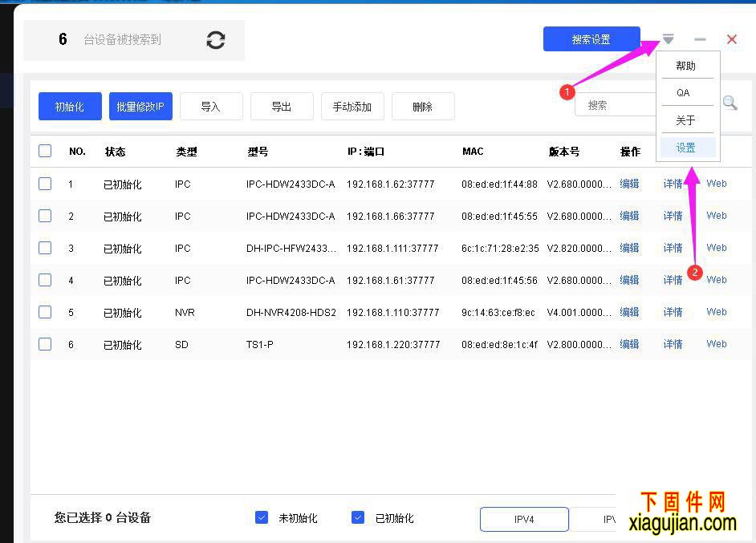Uncheck the 已初始化 filter checkbox
Viewport: 756px width, 543px height.
point(358,517)
